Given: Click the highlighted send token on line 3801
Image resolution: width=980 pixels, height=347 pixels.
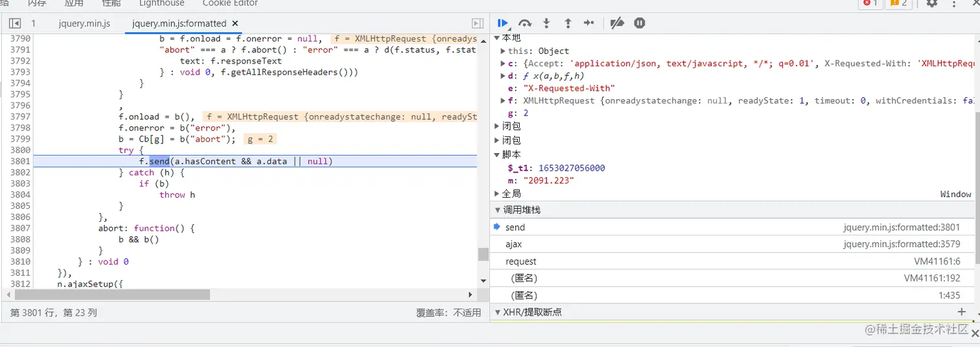Looking at the screenshot, I should [x=159, y=161].
